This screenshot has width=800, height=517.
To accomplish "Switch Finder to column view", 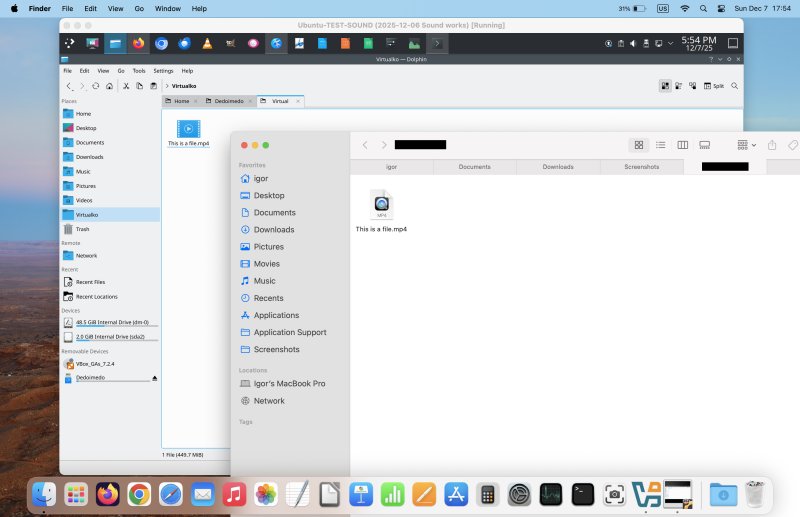I will pos(683,145).
